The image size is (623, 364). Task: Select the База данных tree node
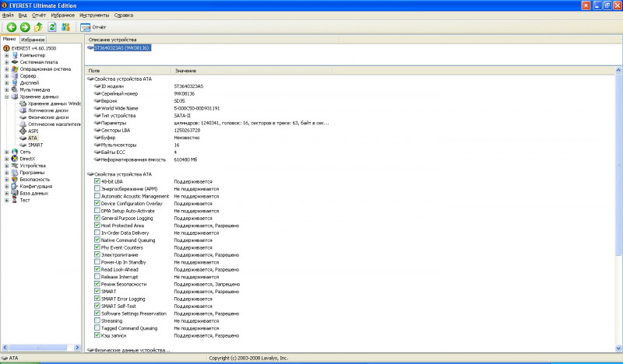pos(33,194)
